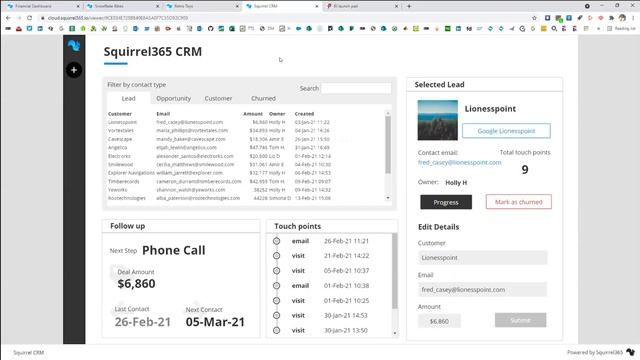Click the lead list scrollbar up arrow

388,113
